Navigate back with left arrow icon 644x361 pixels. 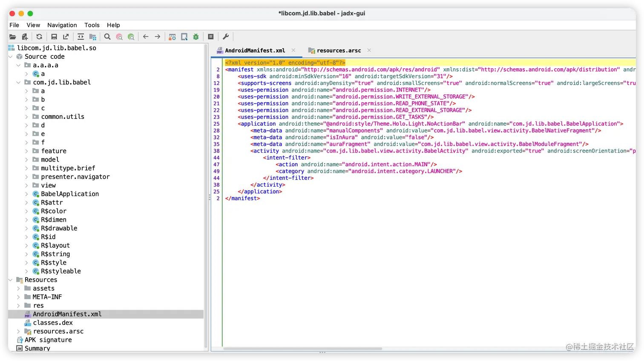point(146,37)
